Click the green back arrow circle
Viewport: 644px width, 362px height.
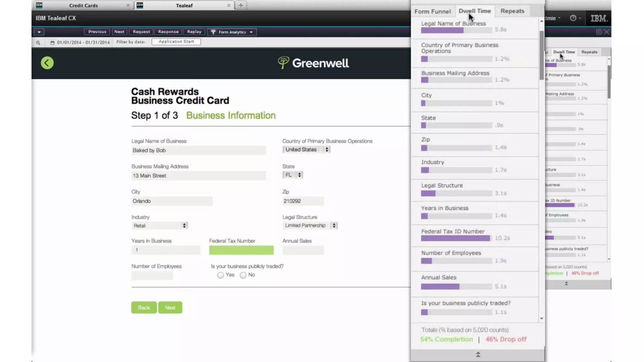point(47,63)
